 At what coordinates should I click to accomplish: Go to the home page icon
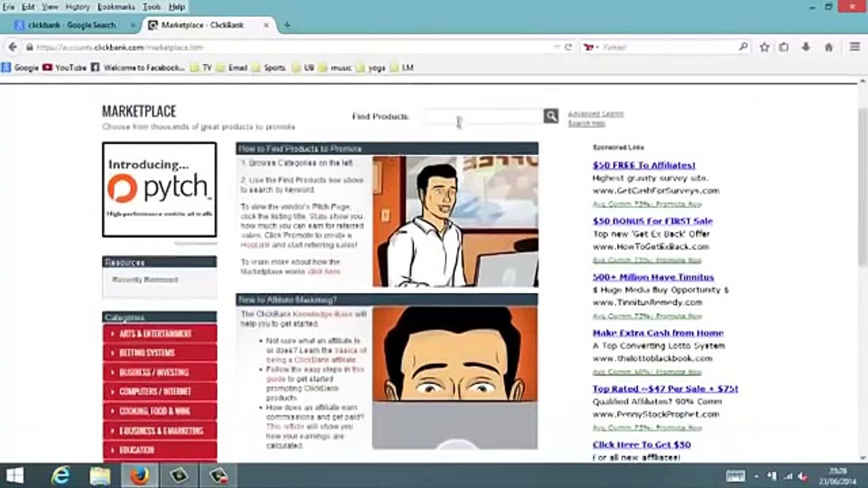[x=829, y=47]
